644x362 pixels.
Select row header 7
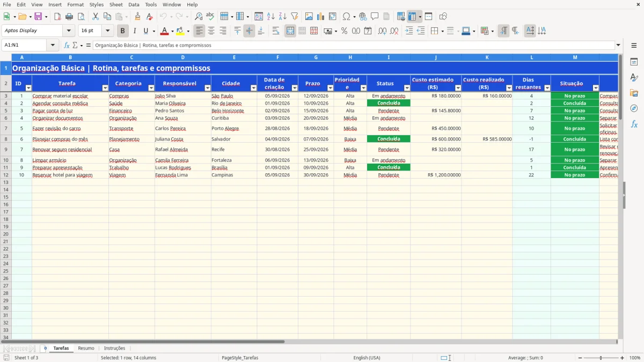6,129
